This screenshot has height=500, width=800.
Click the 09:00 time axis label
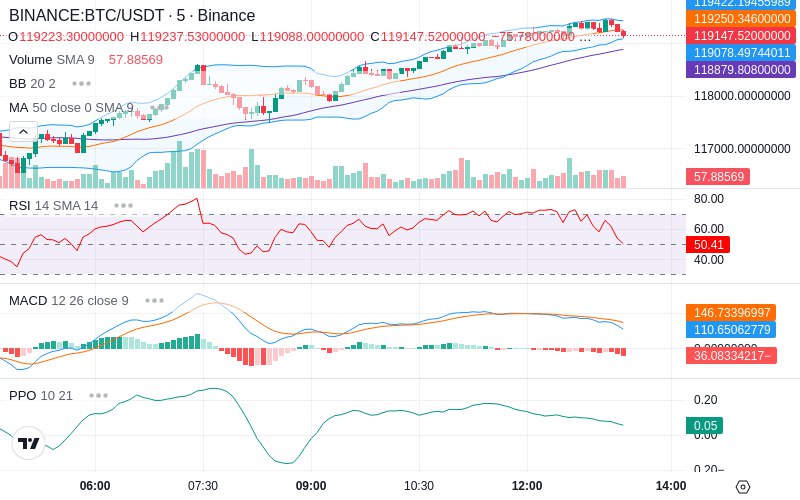(311, 486)
